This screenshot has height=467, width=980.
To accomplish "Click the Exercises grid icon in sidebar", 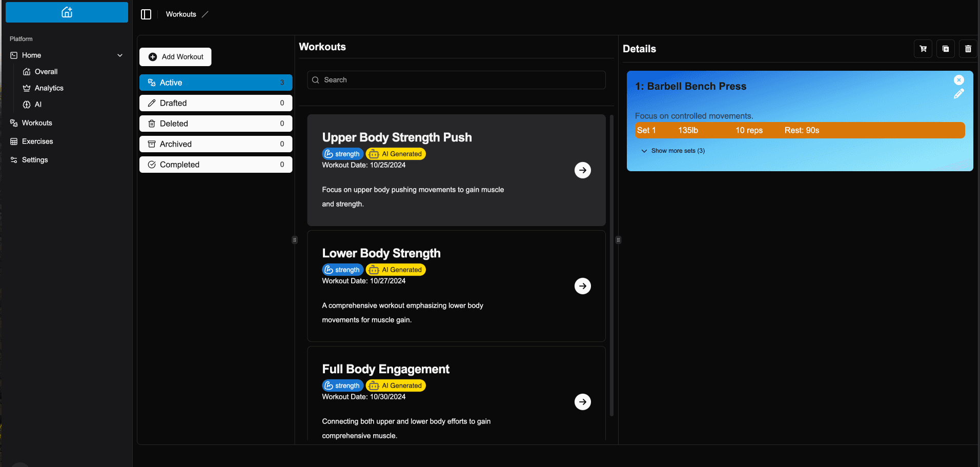I will [x=14, y=141].
